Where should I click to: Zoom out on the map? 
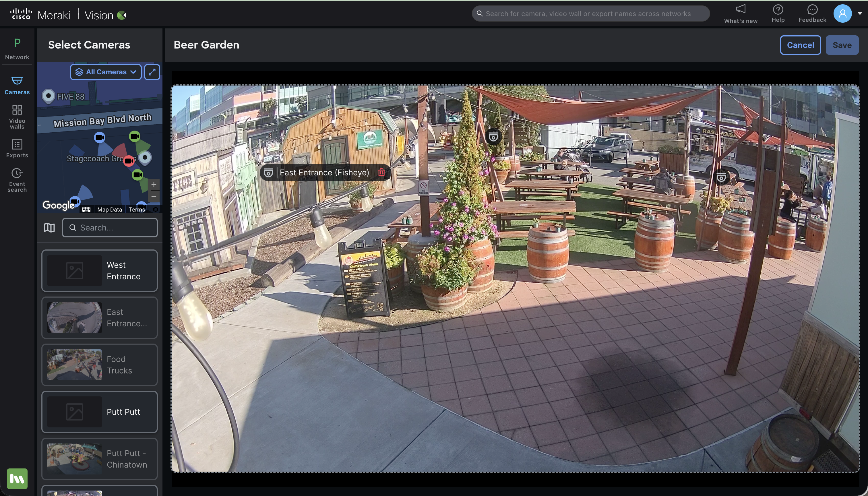click(154, 197)
